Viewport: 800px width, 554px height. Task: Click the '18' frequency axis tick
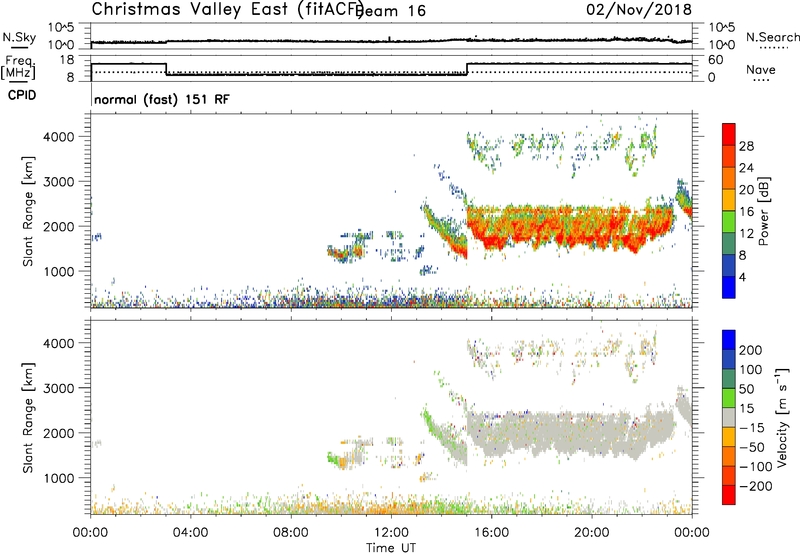[66, 60]
